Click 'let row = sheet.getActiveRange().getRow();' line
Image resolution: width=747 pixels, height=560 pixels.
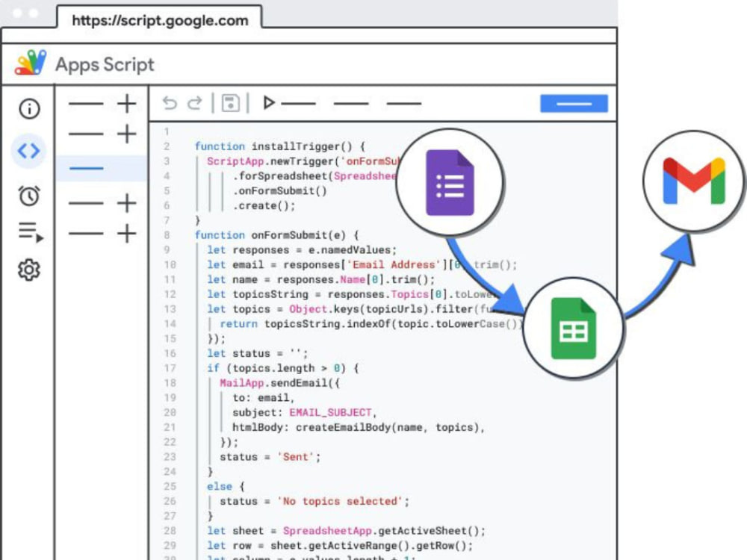tap(340, 545)
